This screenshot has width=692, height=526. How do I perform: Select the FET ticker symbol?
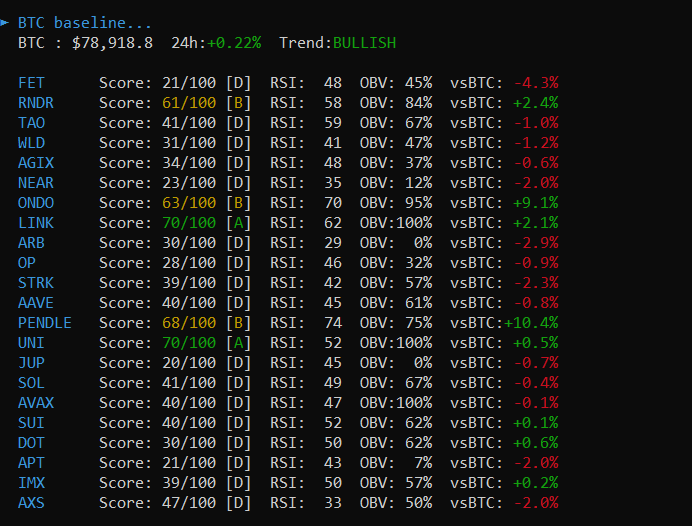[x=31, y=83]
